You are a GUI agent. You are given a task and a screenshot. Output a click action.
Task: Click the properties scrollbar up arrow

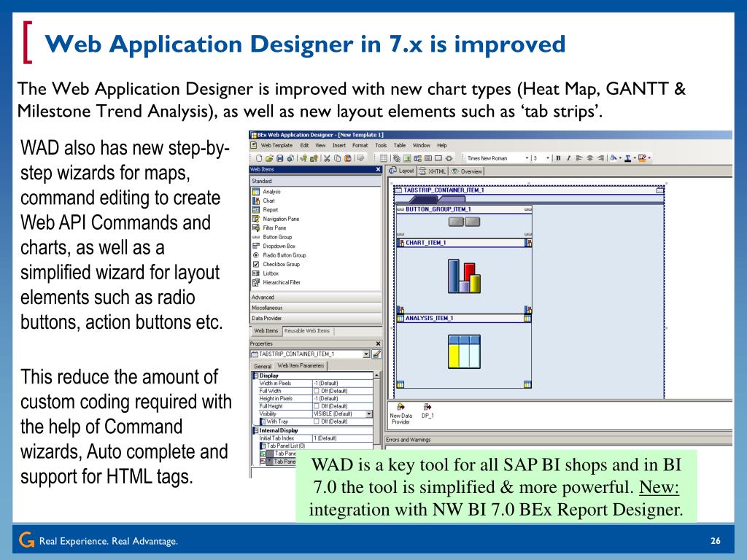(377, 376)
